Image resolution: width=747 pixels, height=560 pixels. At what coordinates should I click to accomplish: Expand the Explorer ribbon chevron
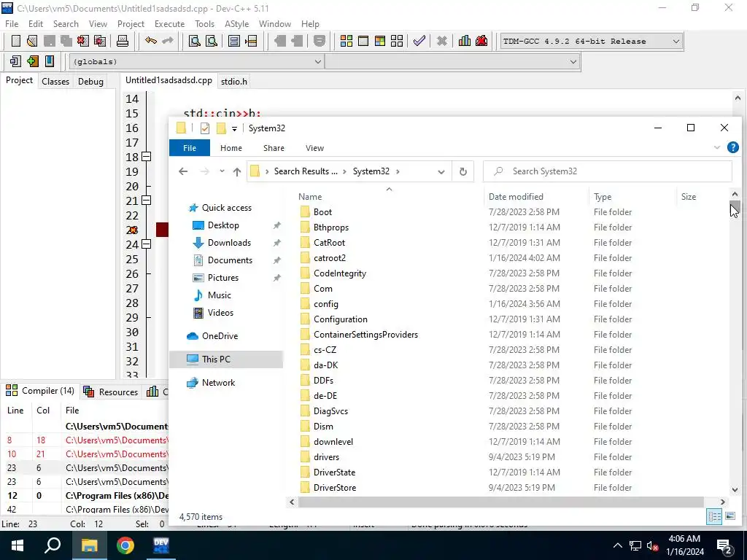(716, 147)
